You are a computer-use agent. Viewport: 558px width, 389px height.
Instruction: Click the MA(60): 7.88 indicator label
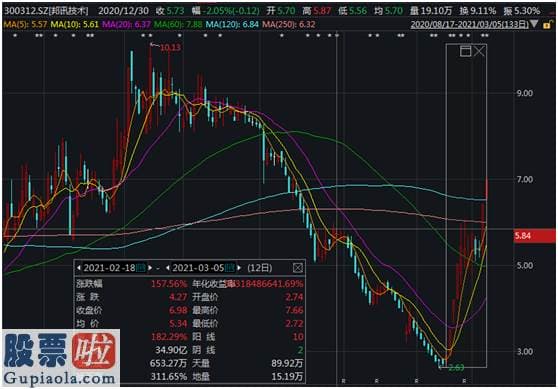click(x=178, y=24)
